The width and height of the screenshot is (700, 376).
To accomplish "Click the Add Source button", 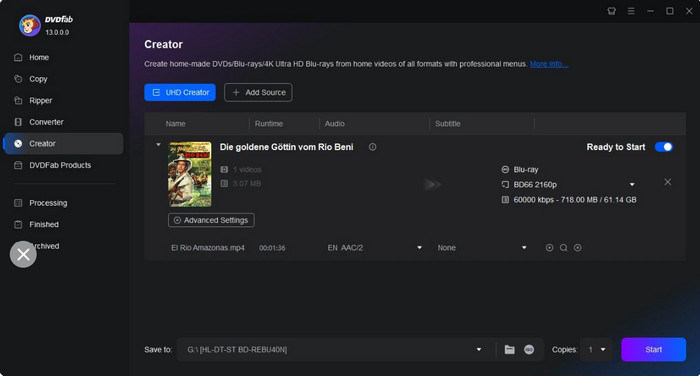I will coord(258,92).
